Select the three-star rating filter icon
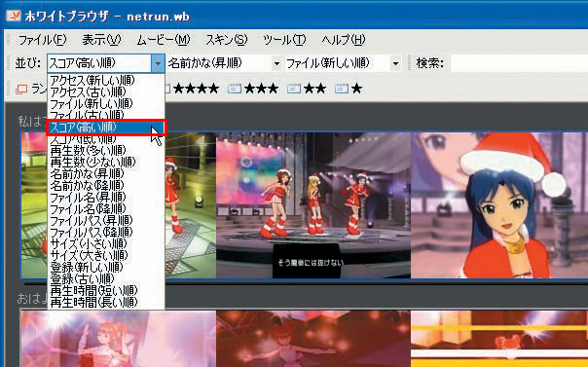This screenshot has width=588, height=367. (x=235, y=89)
